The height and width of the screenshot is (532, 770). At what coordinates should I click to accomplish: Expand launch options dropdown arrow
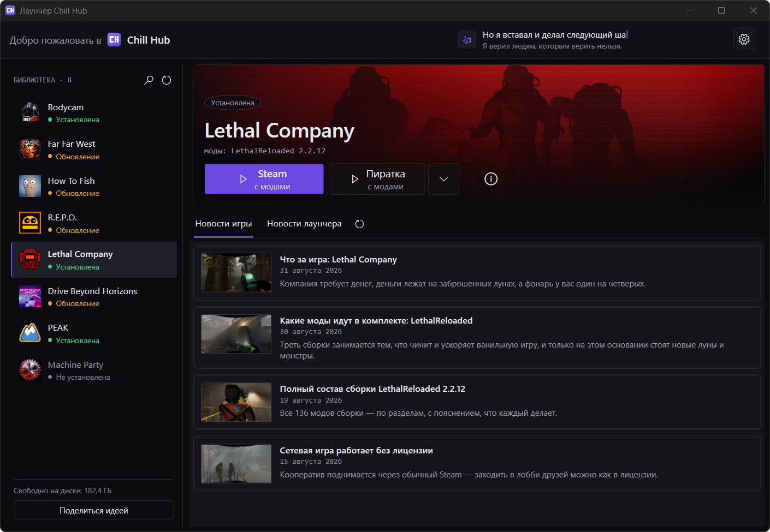(443, 179)
